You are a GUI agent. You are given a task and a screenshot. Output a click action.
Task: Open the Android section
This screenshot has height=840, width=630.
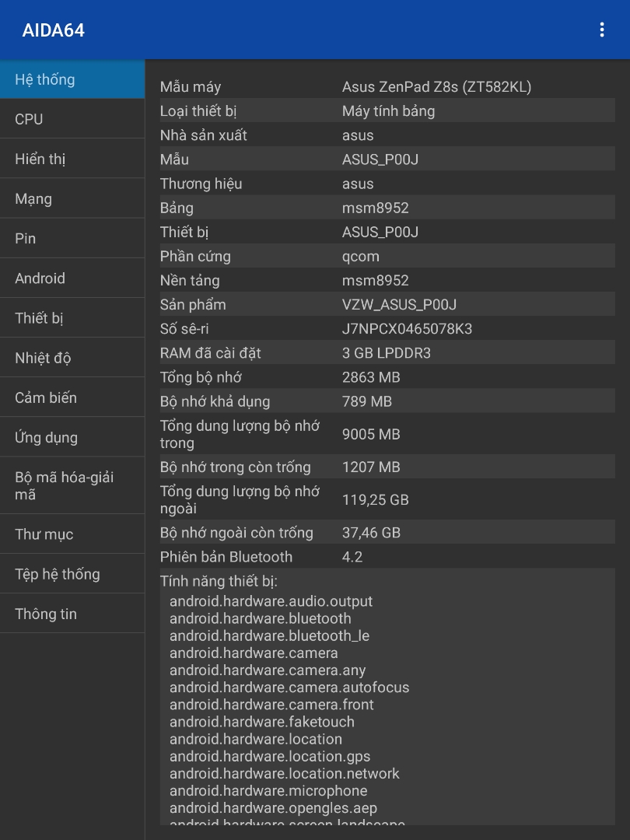click(72, 278)
